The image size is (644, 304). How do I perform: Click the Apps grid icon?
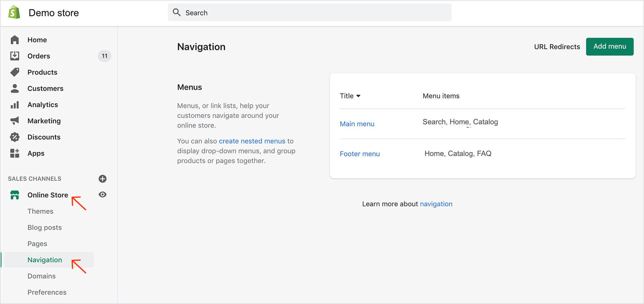(x=15, y=153)
